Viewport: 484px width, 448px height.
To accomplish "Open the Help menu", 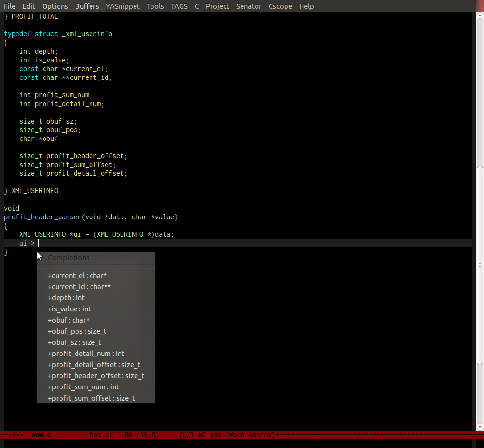I will tap(306, 6).
